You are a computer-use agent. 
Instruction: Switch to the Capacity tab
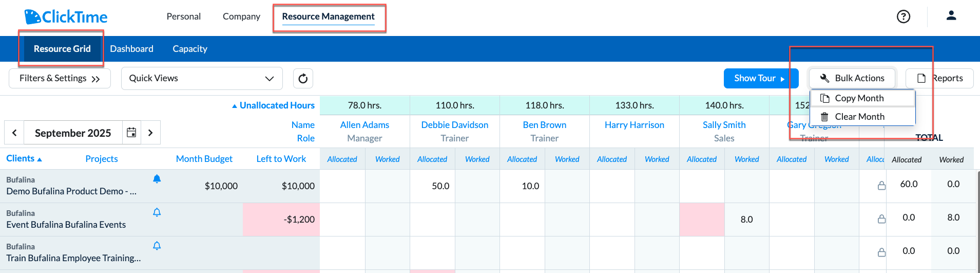[190, 49]
